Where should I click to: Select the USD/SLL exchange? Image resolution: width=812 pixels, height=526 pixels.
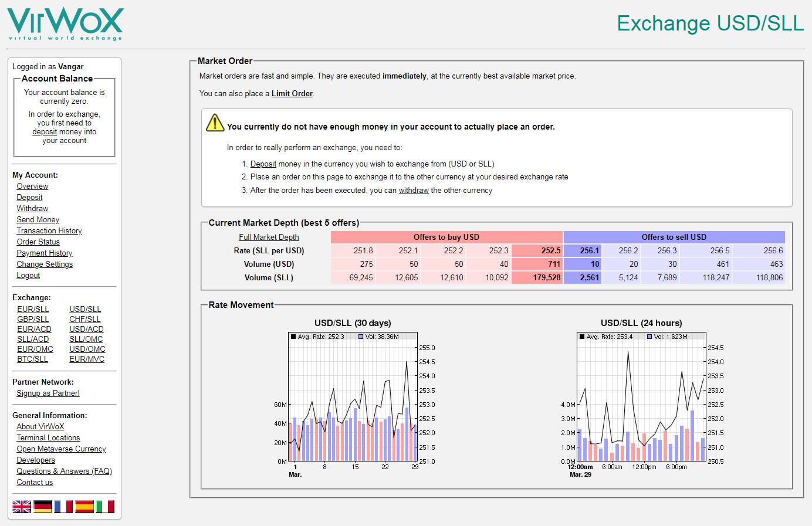tap(85, 310)
